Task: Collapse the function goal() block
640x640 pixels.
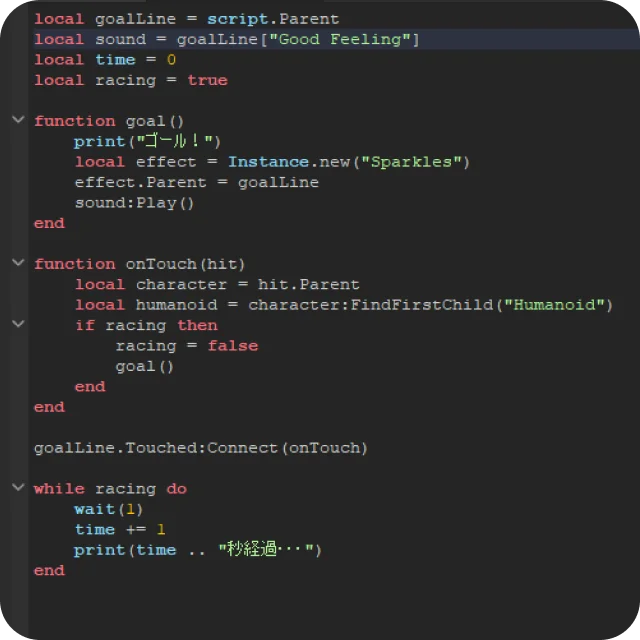Action: [18, 120]
